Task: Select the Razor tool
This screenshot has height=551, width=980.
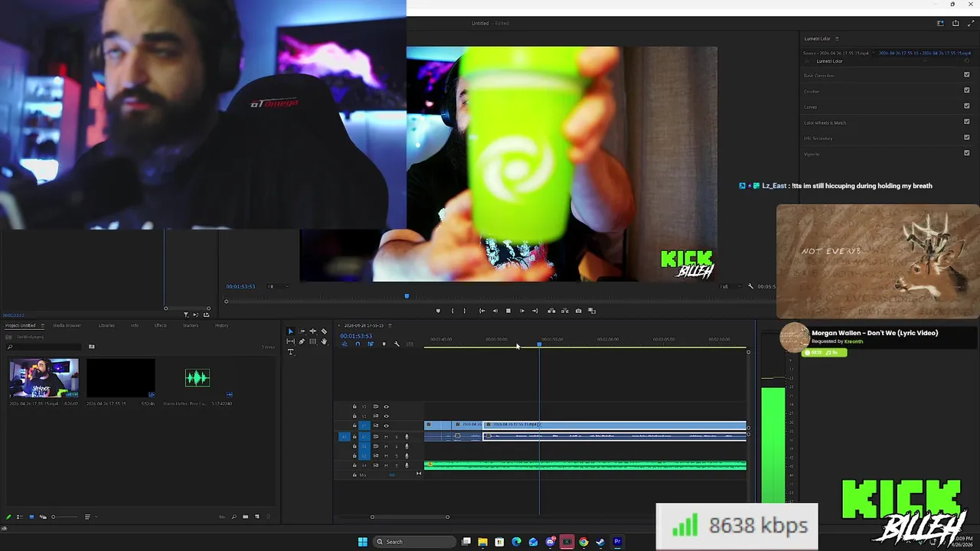Action: click(324, 331)
